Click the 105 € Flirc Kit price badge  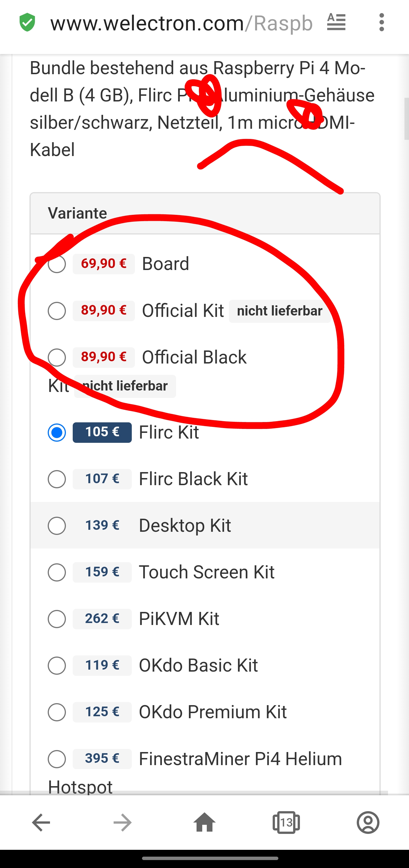(x=102, y=432)
